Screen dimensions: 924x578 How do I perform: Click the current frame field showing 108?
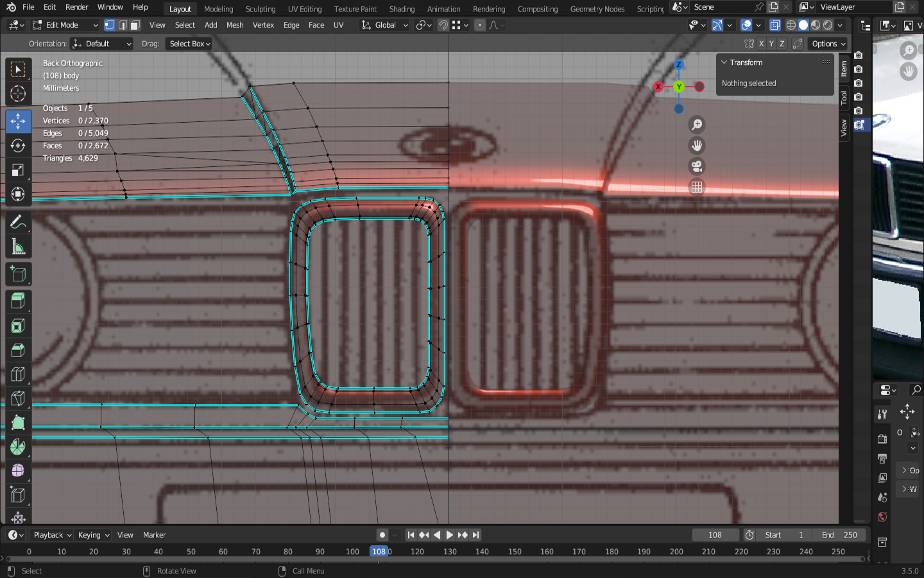[715, 535]
